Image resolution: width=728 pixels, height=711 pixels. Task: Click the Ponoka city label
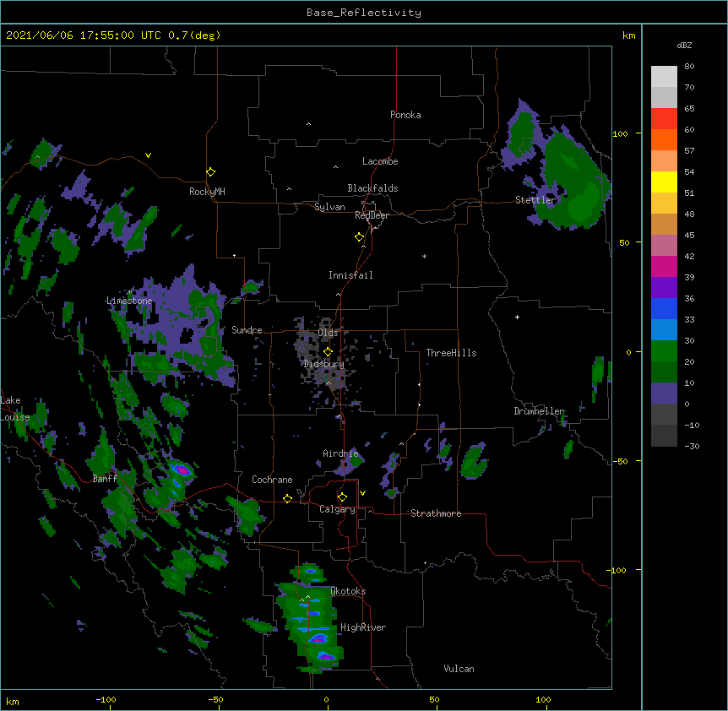pos(405,115)
